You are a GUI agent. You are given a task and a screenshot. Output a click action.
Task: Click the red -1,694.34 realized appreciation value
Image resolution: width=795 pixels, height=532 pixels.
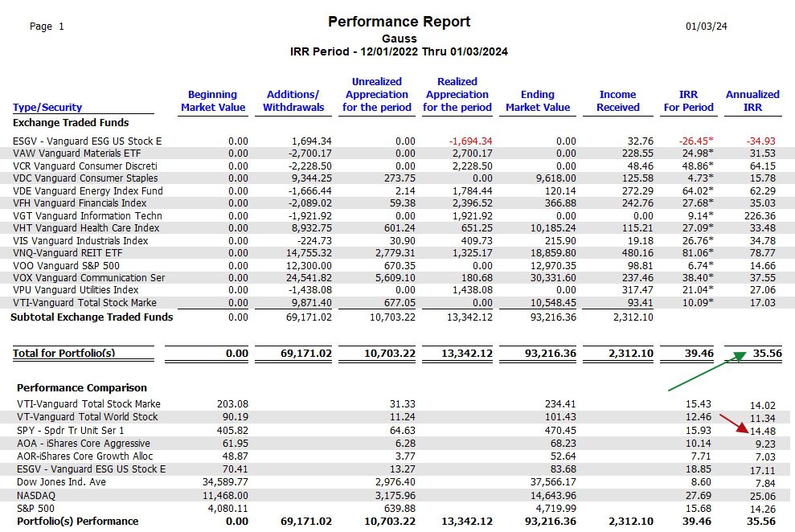(470, 141)
